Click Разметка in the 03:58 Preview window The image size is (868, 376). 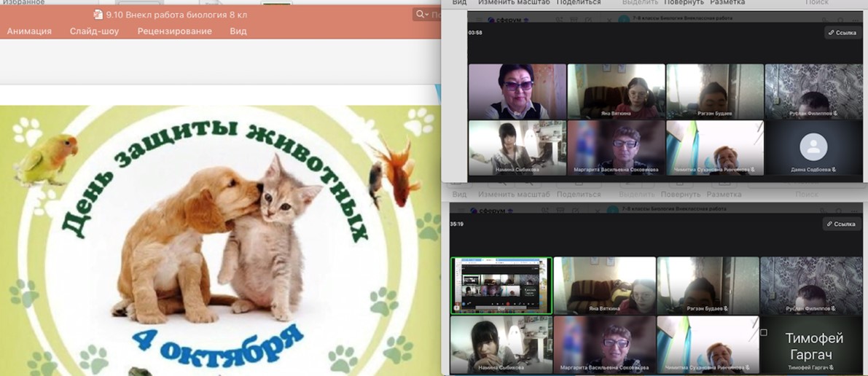coord(727,2)
